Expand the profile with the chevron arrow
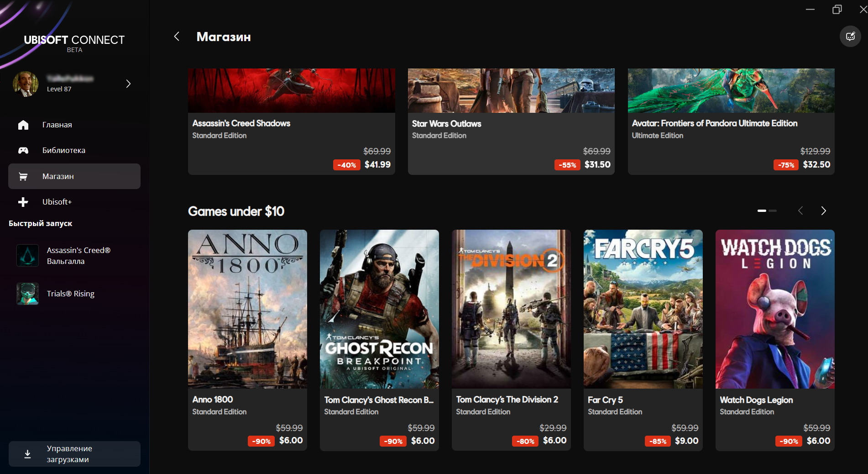868x474 pixels. click(128, 84)
